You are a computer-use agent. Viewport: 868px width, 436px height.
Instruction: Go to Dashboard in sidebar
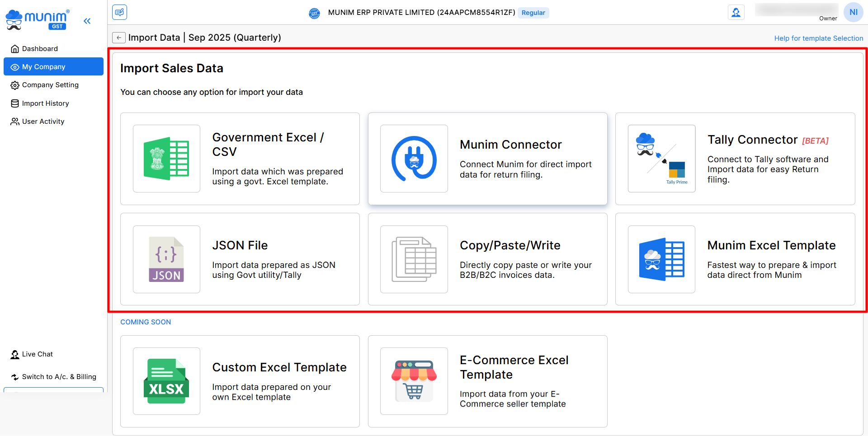click(40, 49)
